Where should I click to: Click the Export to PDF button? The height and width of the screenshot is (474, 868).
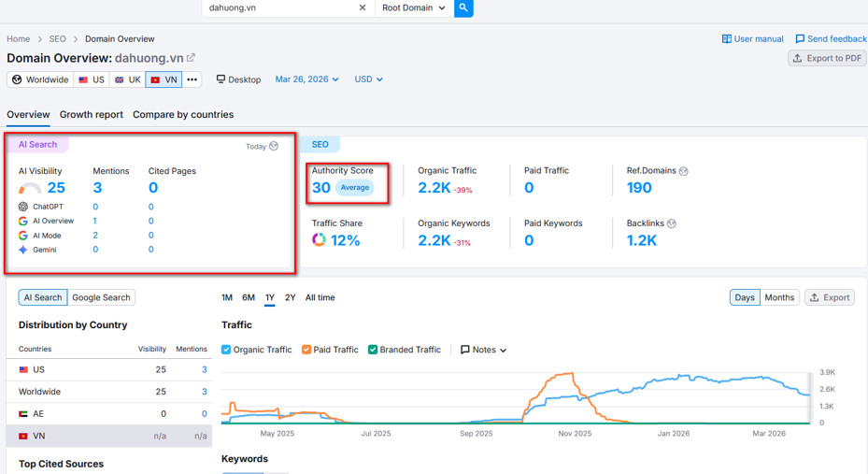[x=827, y=58]
